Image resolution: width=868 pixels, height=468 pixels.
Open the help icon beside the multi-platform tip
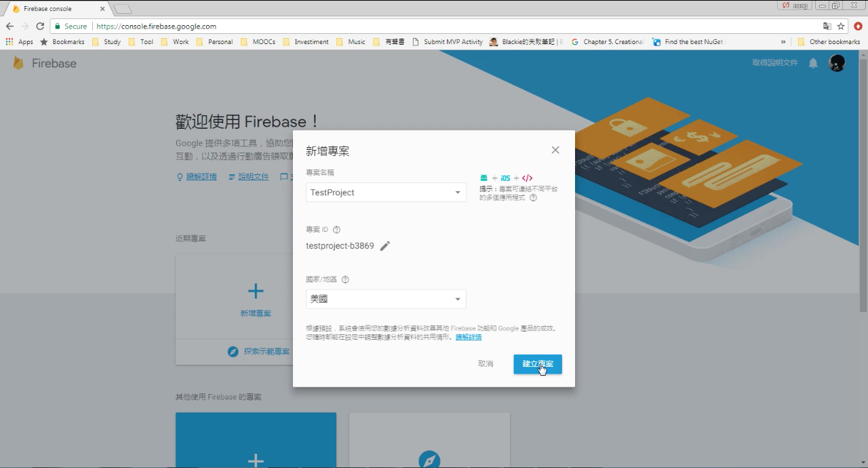click(x=533, y=198)
